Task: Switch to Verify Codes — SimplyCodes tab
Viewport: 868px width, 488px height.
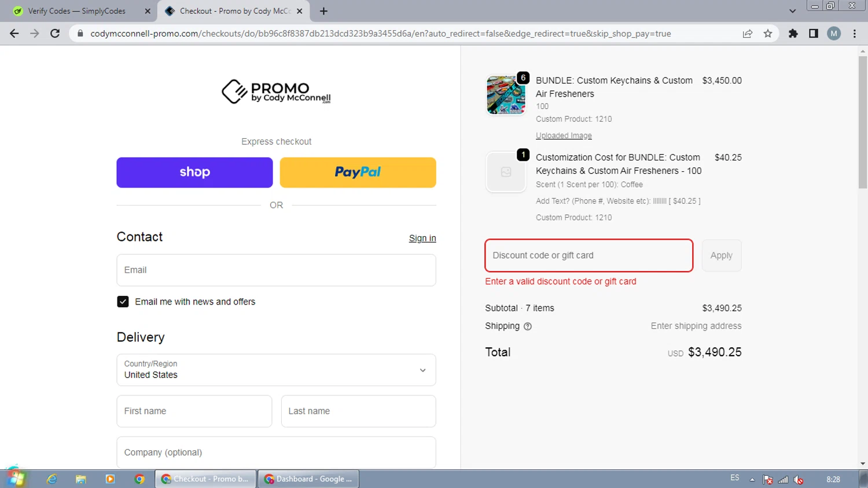Action: coord(76,11)
